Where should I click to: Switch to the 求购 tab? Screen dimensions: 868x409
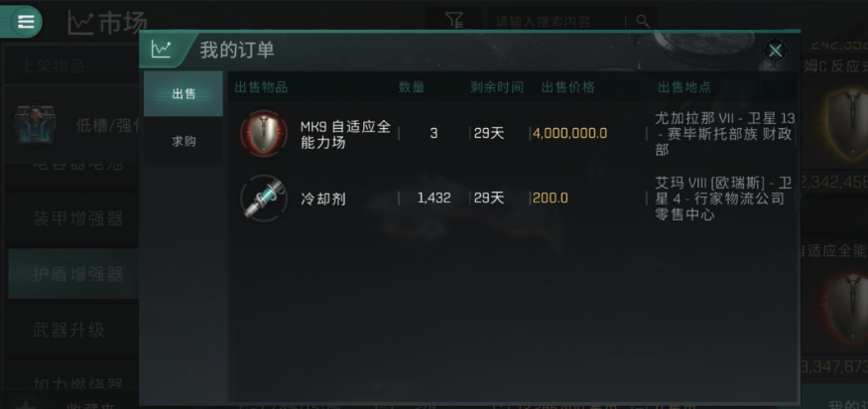[184, 141]
